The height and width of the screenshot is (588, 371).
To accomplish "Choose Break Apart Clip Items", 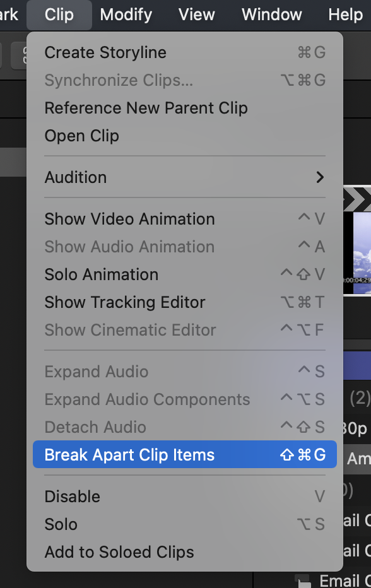I will click(185, 454).
